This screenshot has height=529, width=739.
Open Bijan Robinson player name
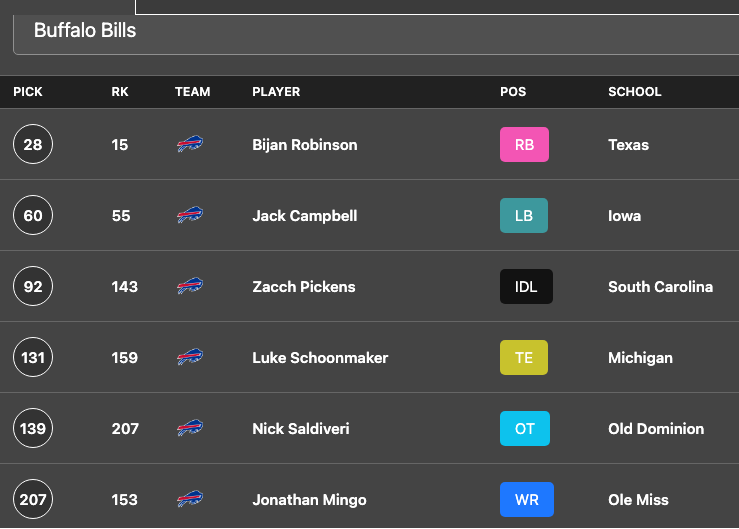pos(304,145)
